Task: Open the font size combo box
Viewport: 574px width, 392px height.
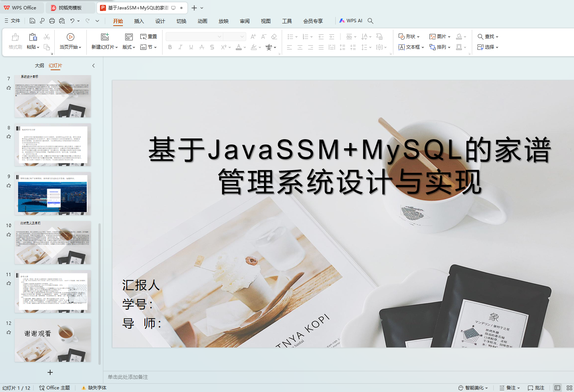Action: (x=235, y=37)
